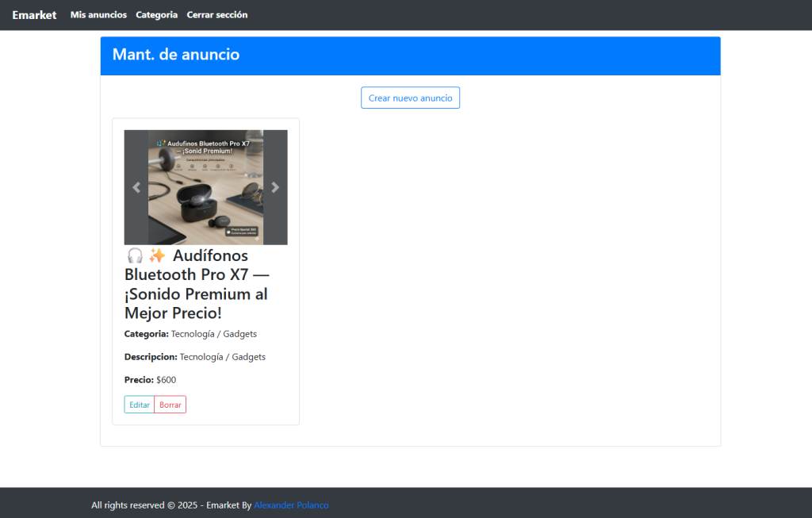Viewport: 812px width, 518px height.
Task: Select Cerrar sección to log out
Action: click(x=217, y=15)
